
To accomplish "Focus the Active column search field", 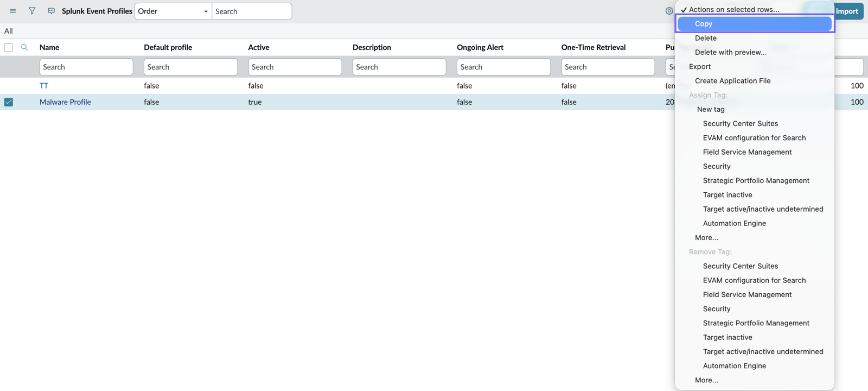I will (x=295, y=67).
